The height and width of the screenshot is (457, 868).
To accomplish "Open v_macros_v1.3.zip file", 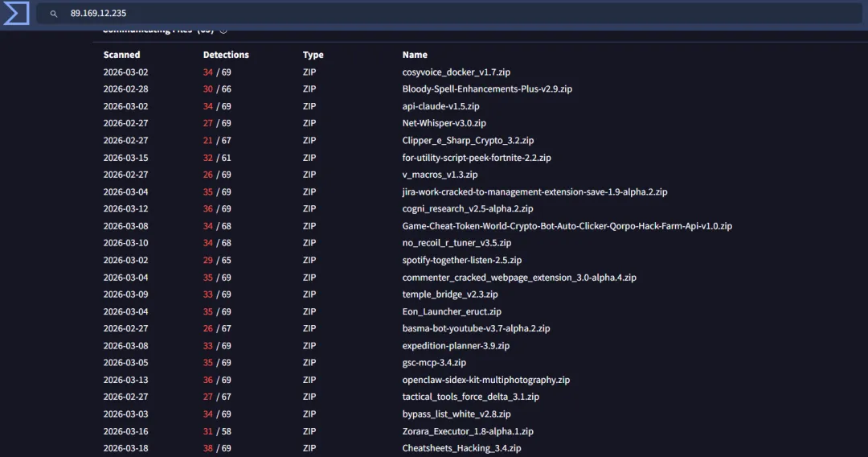I will [440, 175].
